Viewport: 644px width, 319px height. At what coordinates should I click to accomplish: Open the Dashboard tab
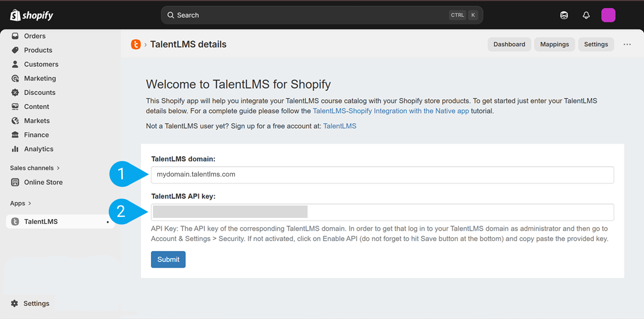(509, 44)
